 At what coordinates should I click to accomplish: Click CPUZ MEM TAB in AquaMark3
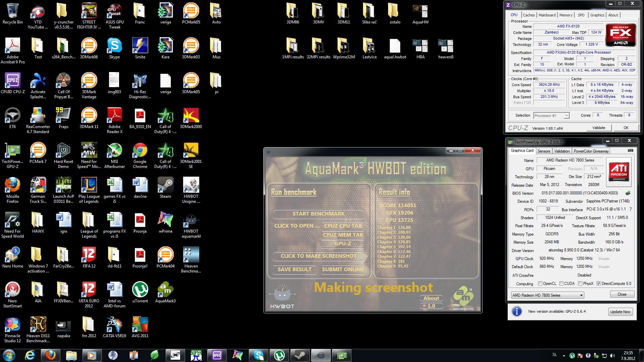(x=343, y=235)
